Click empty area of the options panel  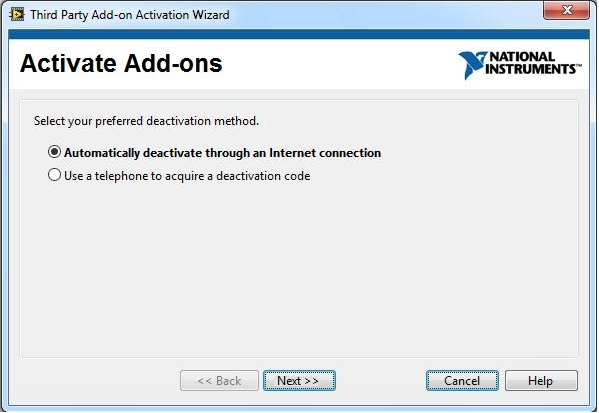click(299, 267)
